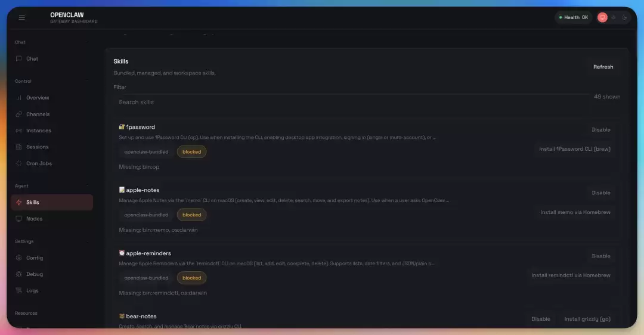Click the blocked tag under apple-reminders
Viewport: 644px width, 335px height.
[192, 278]
